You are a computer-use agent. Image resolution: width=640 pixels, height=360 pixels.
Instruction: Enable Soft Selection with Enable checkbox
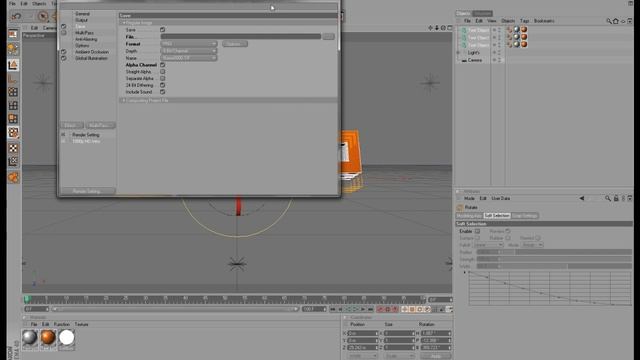coord(477,231)
